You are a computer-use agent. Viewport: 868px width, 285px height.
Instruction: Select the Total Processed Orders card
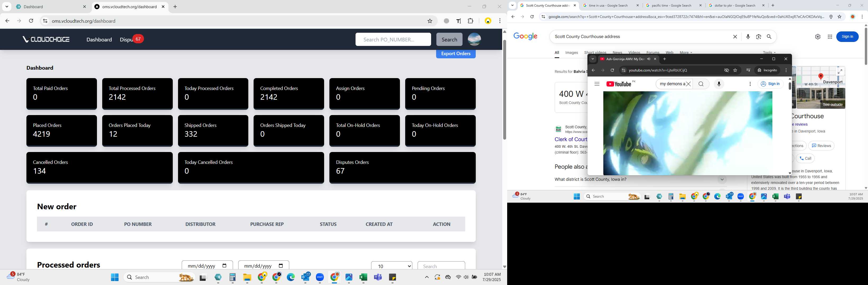point(137,93)
